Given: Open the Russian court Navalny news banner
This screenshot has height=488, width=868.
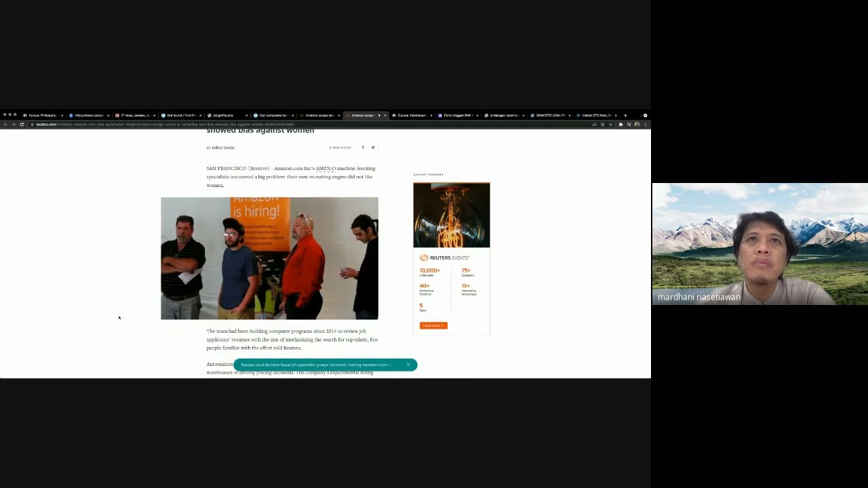Looking at the screenshot, I should [316, 365].
